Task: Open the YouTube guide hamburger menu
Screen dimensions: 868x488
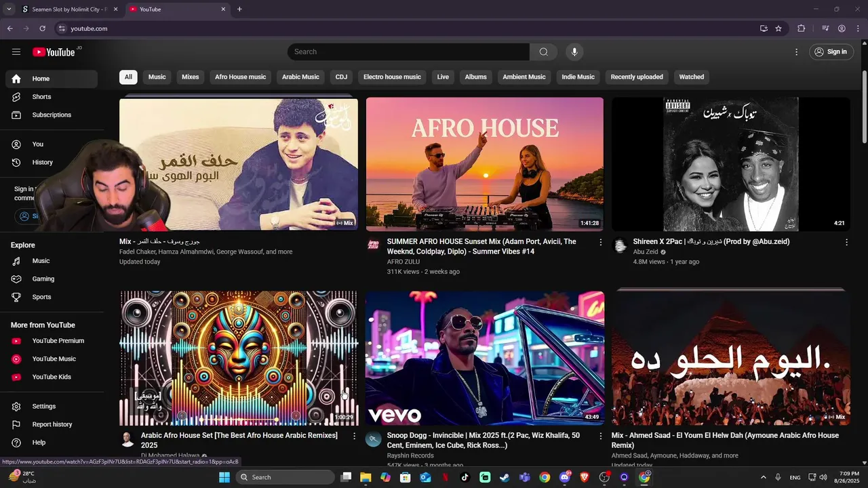Action: [x=16, y=52]
